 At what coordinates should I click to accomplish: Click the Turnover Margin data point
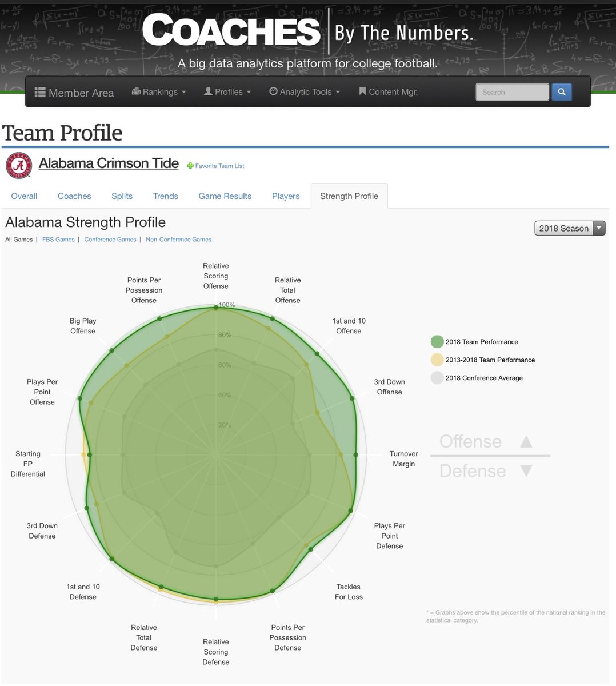pyautogui.click(x=356, y=455)
